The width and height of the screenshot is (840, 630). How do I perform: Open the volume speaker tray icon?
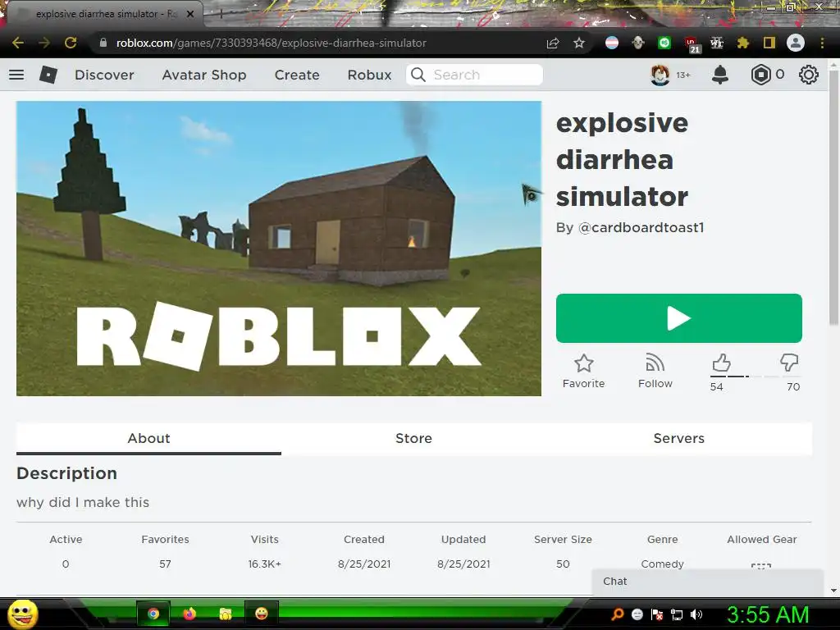click(696, 614)
